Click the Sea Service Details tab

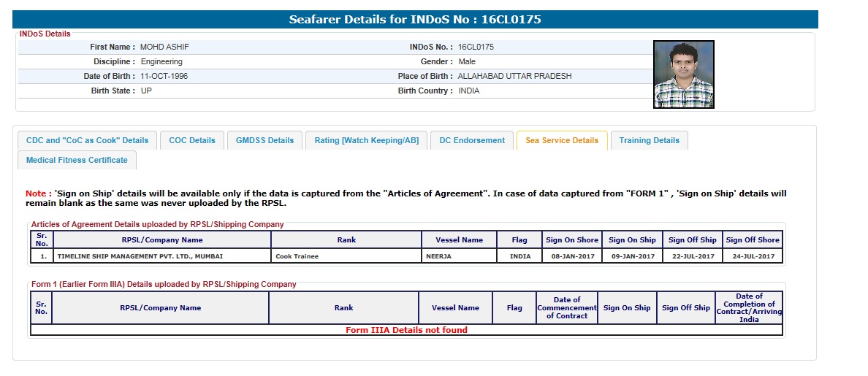click(x=561, y=140)
